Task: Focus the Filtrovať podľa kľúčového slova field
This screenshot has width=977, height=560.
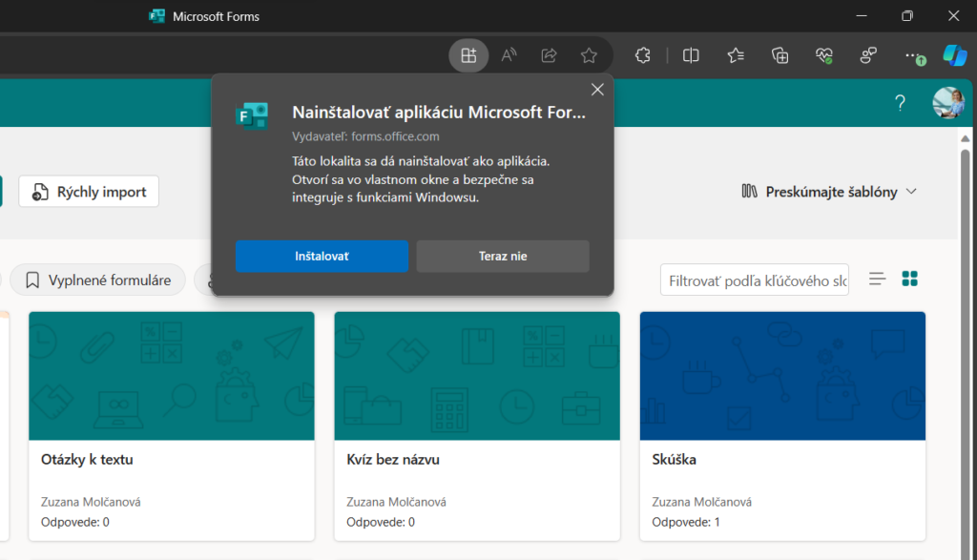Action: pyautogui.click(x=755, y=280)
